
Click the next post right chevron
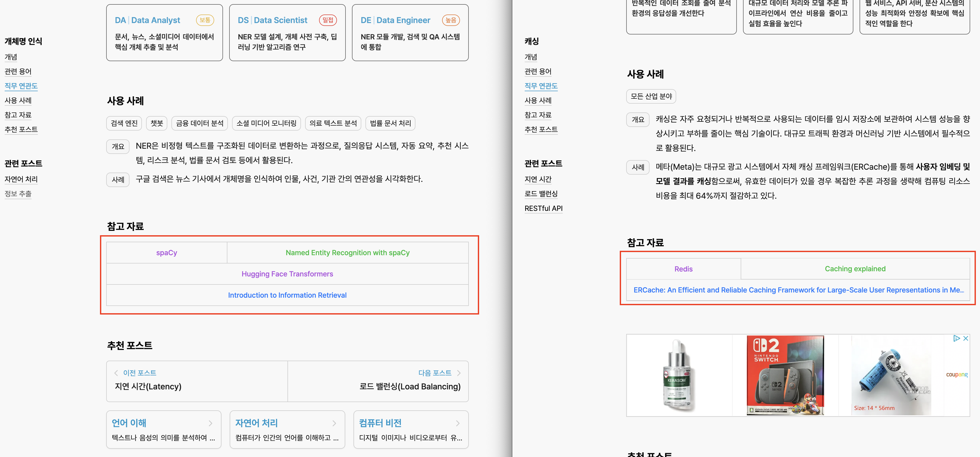(x=458, y=373)
